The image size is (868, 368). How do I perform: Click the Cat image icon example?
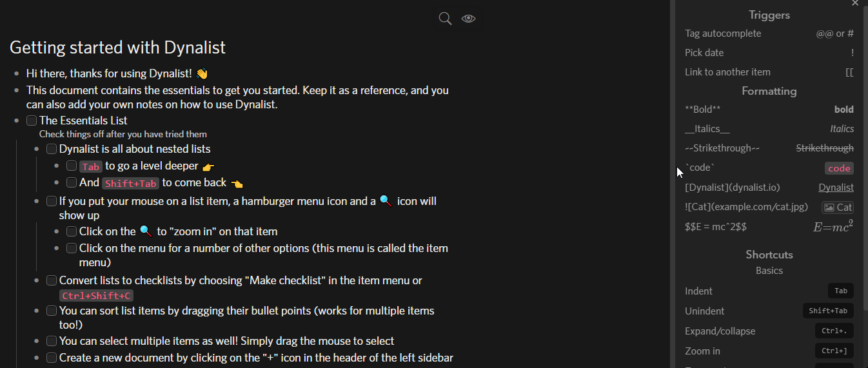tap(838, 207)
